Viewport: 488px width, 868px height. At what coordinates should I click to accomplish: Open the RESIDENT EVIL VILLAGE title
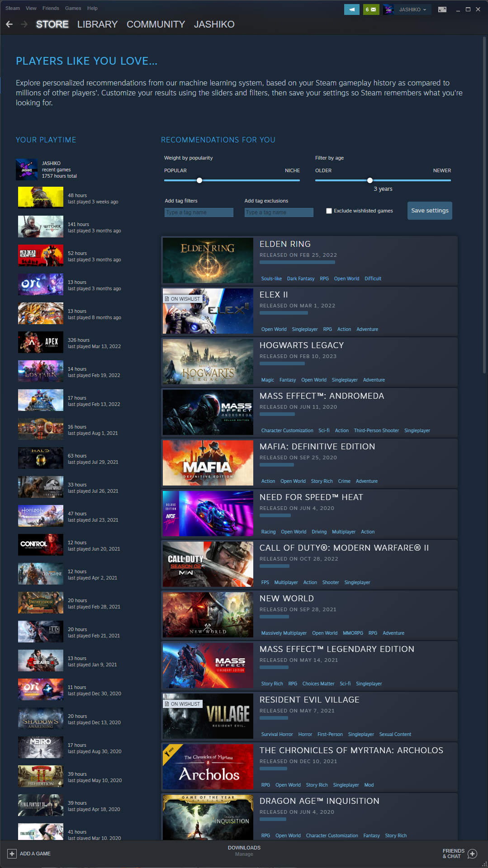tap(309, 700)
